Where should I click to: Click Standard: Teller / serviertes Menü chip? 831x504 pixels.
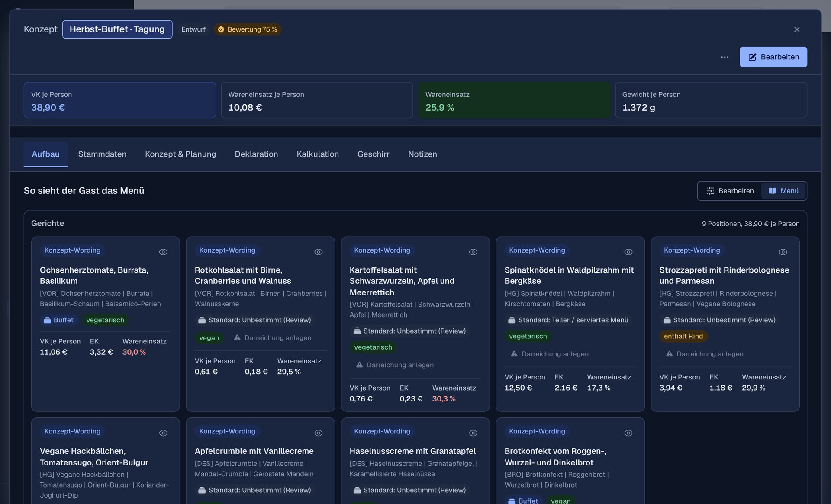(x=568, y=320)
